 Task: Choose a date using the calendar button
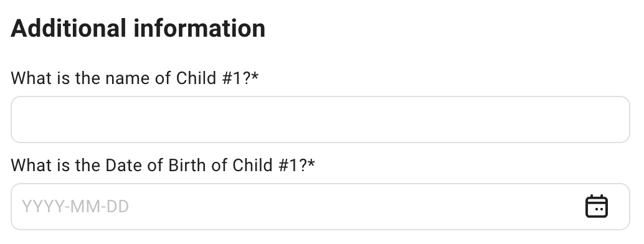[597, 206]
